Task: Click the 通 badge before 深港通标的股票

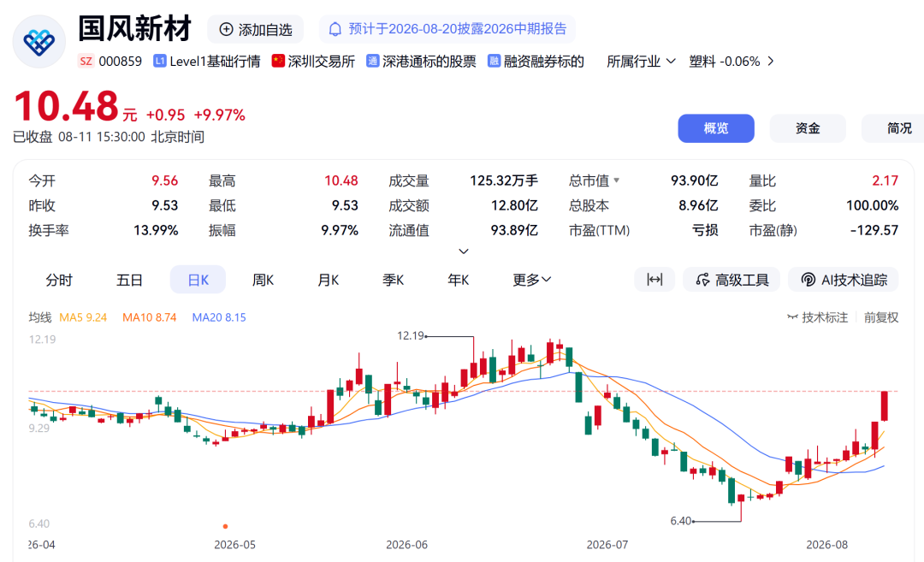Action: [x=372, y=62]
